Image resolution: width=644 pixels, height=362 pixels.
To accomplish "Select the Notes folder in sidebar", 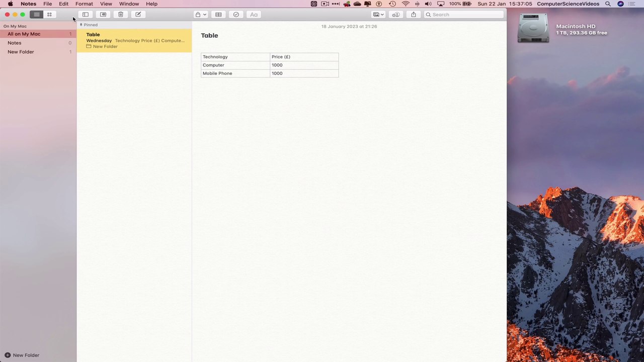I will coord(38,43).
